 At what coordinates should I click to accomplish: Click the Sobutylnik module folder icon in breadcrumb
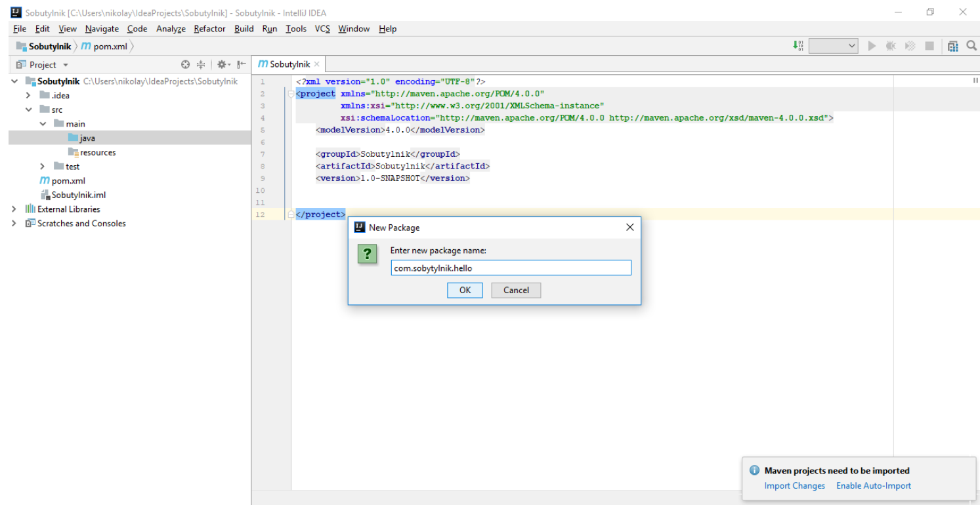(21, 47)
